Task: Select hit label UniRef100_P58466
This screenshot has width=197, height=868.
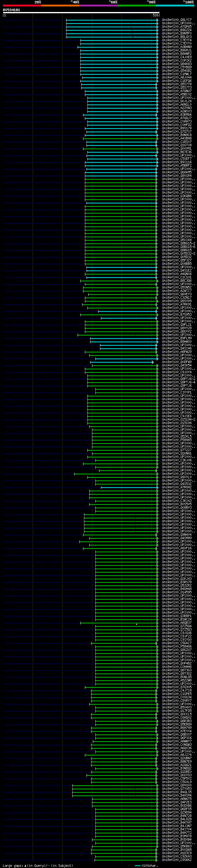Action: click(177, 647)
